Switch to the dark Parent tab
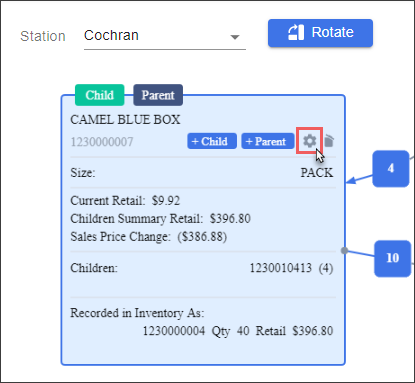Screen dimensions: 415x383 pos(158,95)
